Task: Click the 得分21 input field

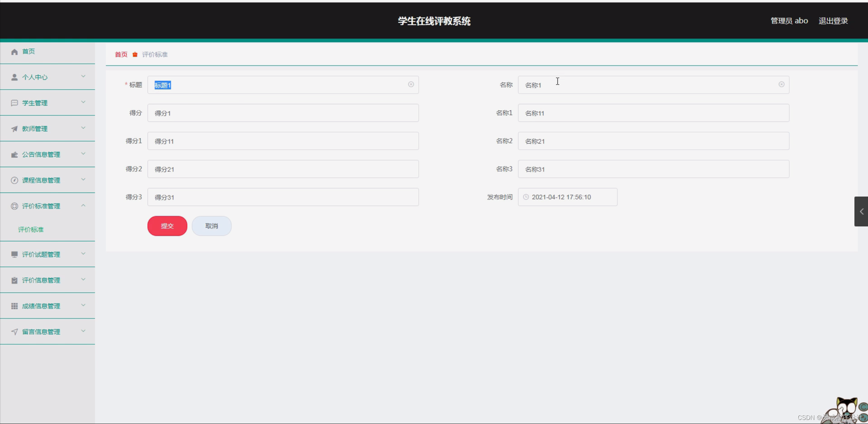Action: [283, 169]
